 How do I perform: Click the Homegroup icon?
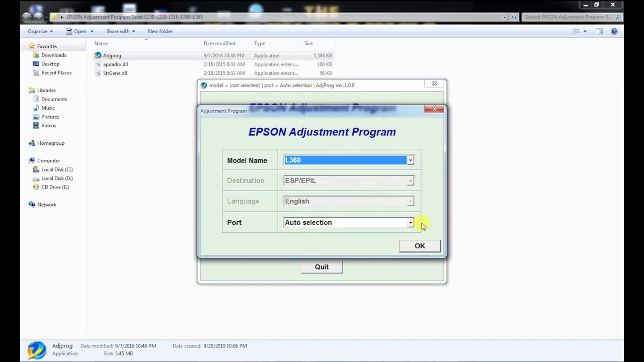tap(32, 143)
